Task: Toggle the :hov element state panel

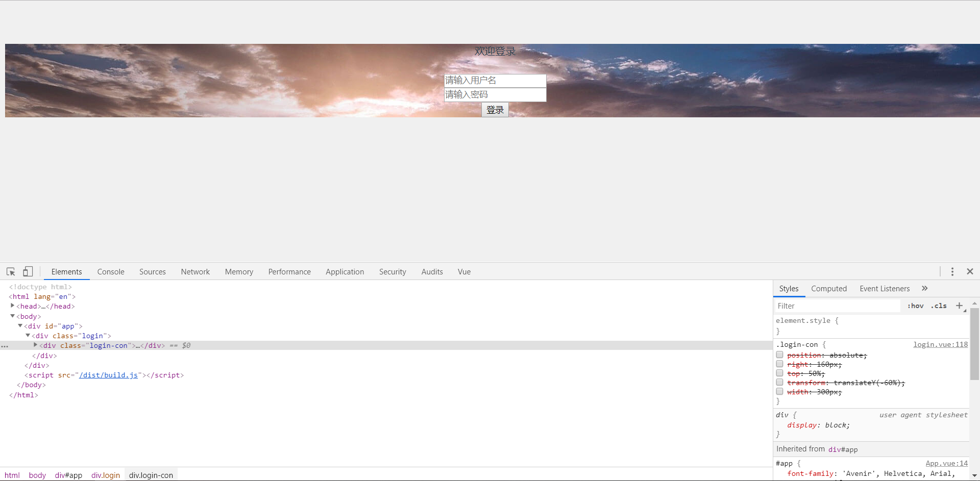Action: pyautogui.click(x=916, y=306)
